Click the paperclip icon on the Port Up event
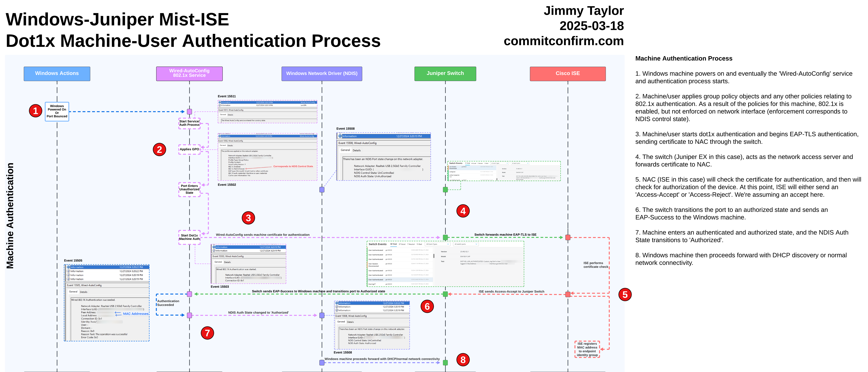Screen dimensions: 868x372 point(375,284)
